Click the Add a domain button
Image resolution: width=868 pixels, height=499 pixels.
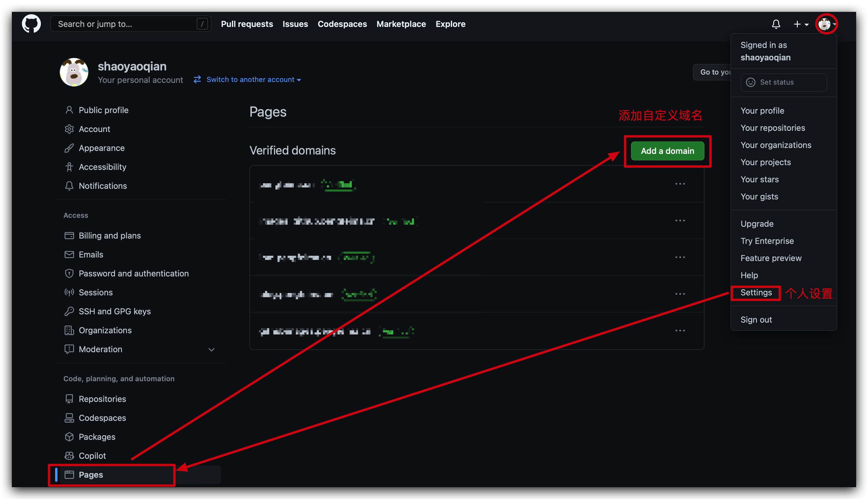tap(667, 151)
